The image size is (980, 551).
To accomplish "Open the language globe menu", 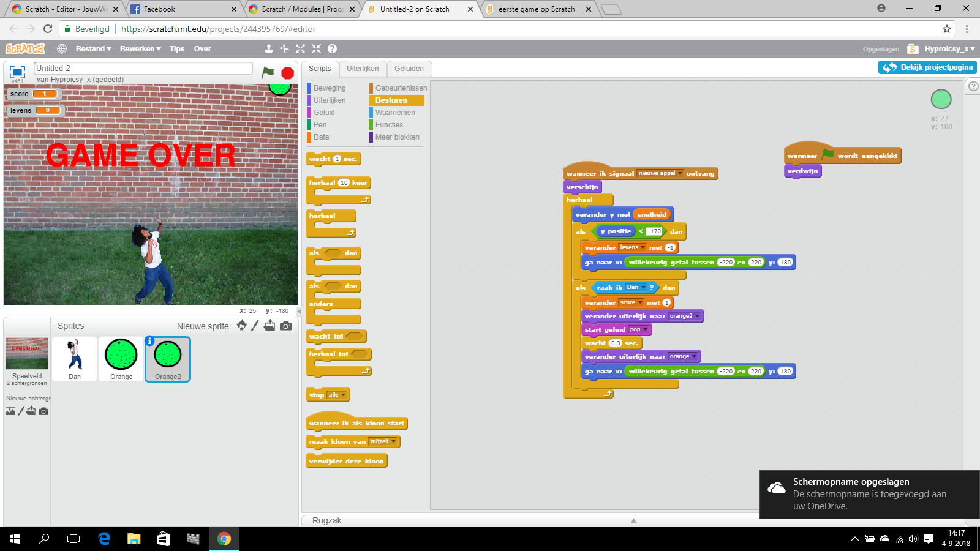I will pyautogui.click(x=62, y=49).
